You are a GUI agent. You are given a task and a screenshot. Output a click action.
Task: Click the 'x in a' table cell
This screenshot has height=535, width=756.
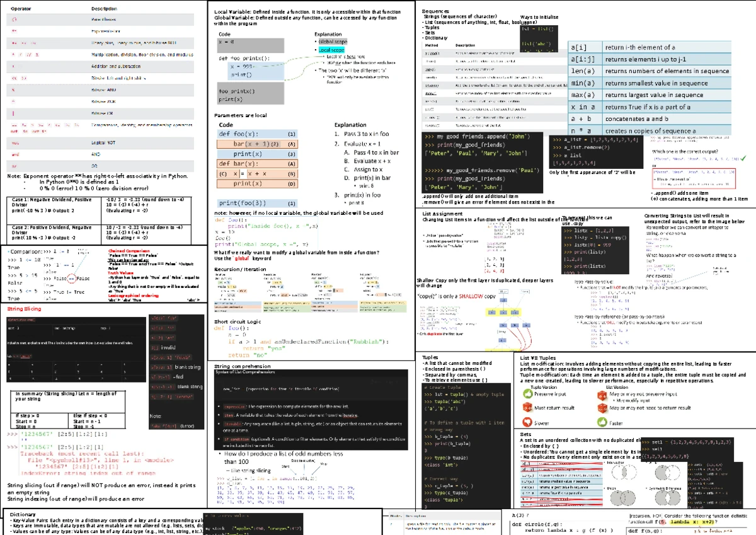585,107
